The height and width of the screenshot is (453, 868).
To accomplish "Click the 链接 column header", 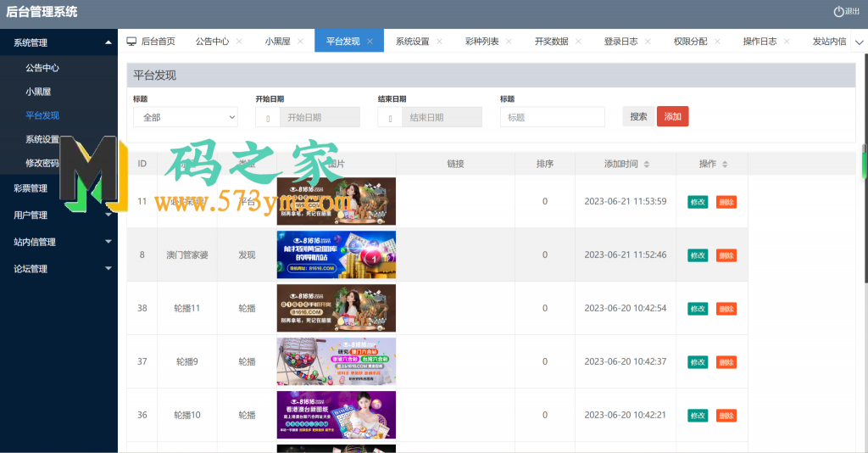I will click(455, 164).
